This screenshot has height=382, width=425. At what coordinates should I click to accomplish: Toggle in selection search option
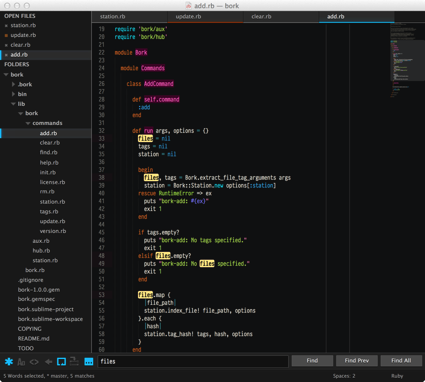74,361
